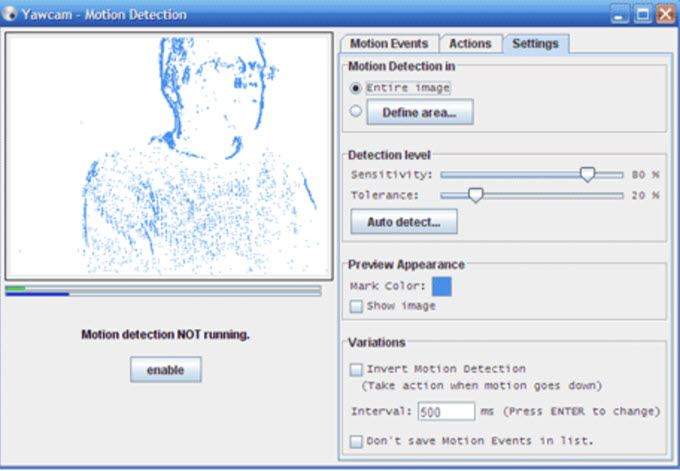
Task: Click the 20 % tolerance value
Action: 645,196
